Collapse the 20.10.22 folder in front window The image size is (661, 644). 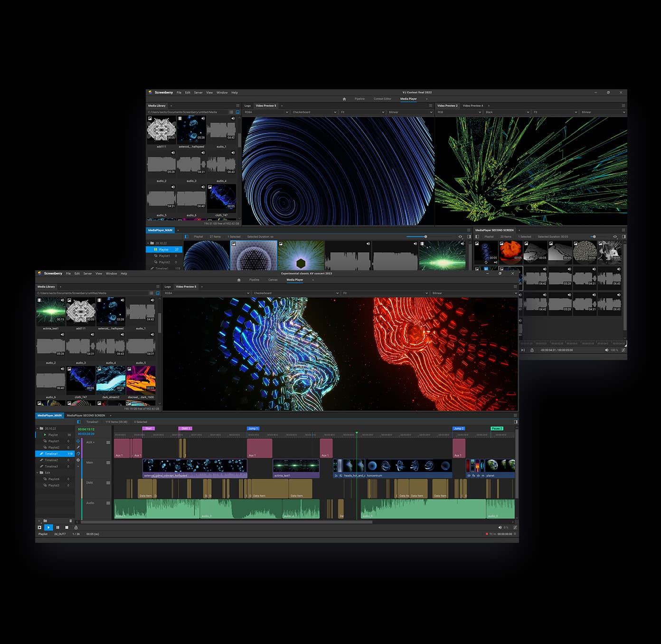coord(38,428)
